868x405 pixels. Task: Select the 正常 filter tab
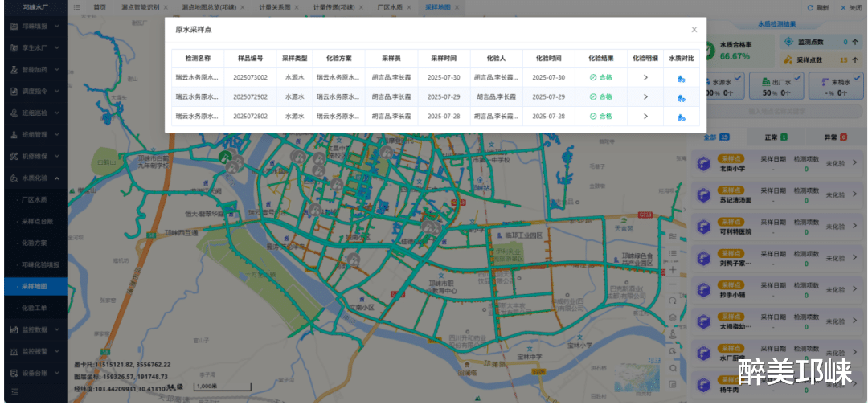click(776, 137)
